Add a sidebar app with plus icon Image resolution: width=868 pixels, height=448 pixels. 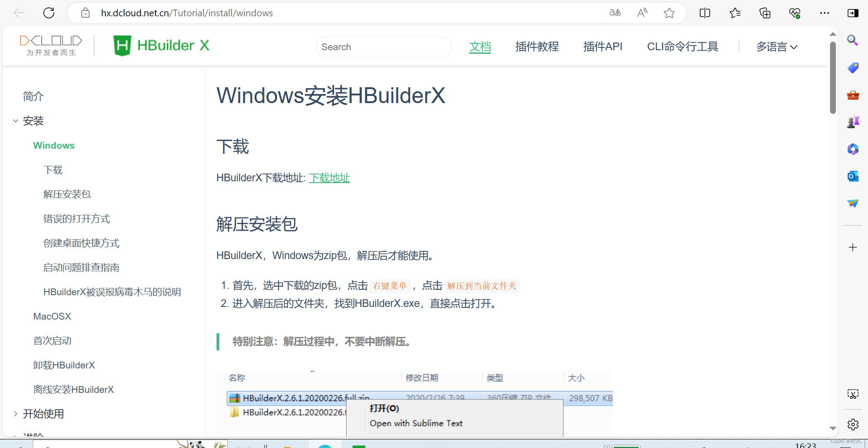point(853,247)
